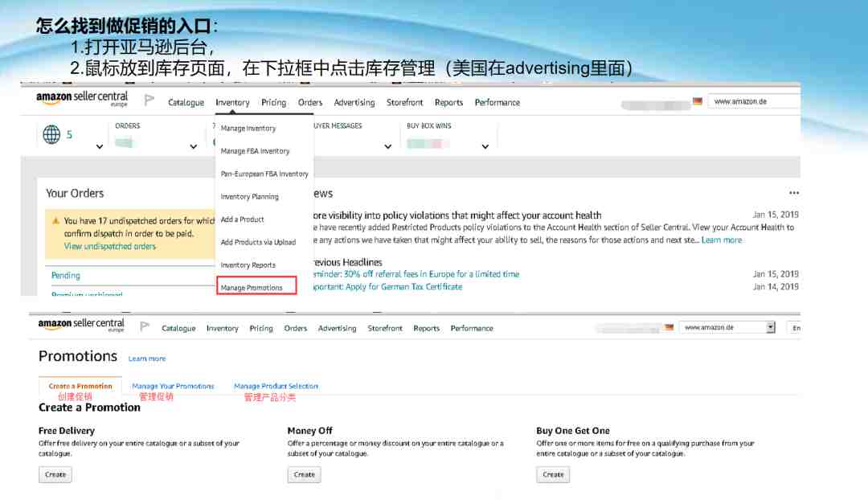The width and height of the screenshot is (868, 500).
Task: Click the flag icon in upper navigation bar
Action: point(149,100)
